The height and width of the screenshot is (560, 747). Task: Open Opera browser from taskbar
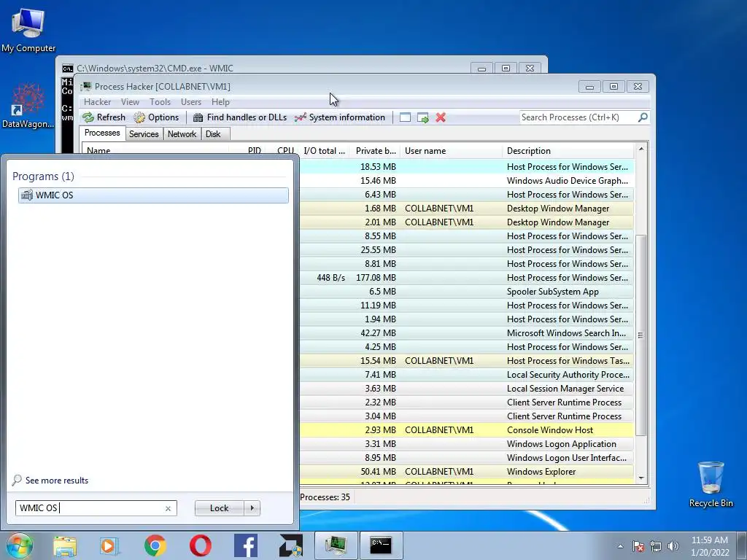click(201, 545)
